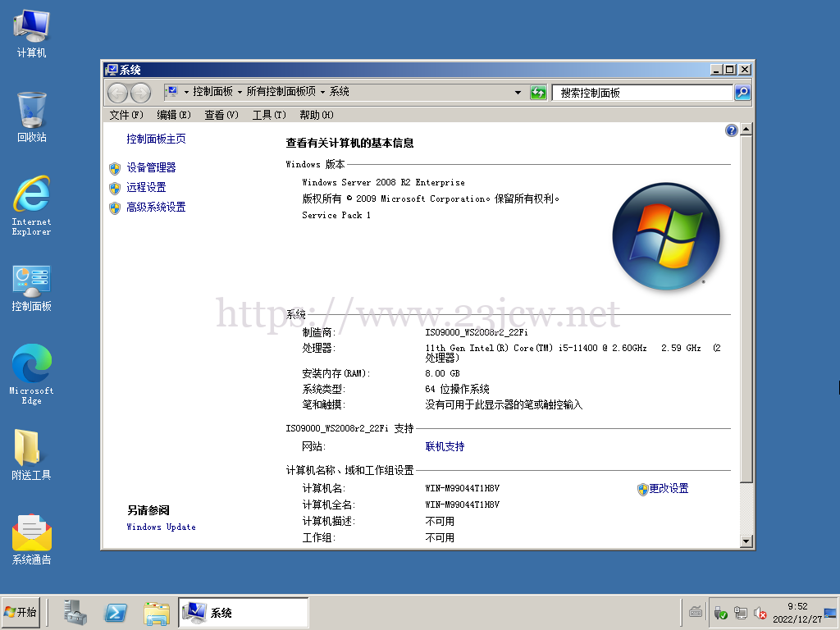Click the muted volume tray icon

760,613
